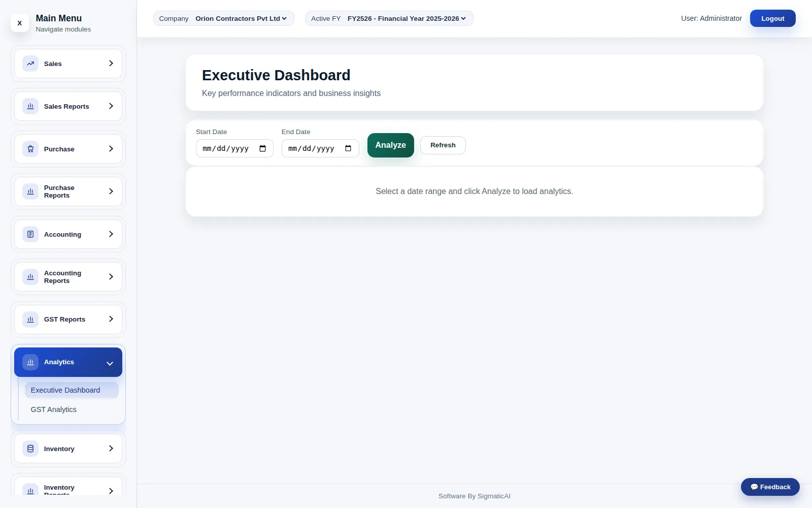The image size is (812, 508).
Task: Click the Inventory database icon
Action: (x=30, y=449)
